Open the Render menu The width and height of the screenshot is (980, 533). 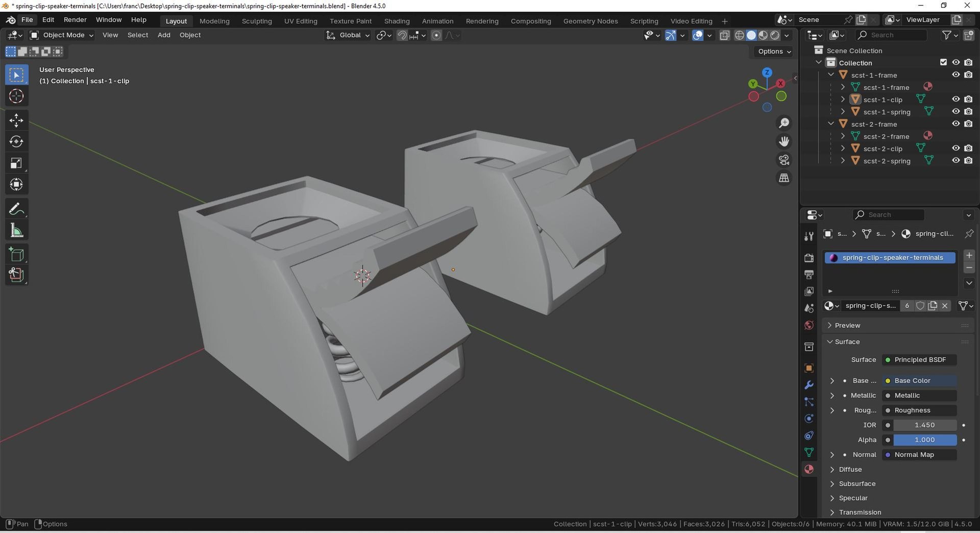(x=75, y=19)
